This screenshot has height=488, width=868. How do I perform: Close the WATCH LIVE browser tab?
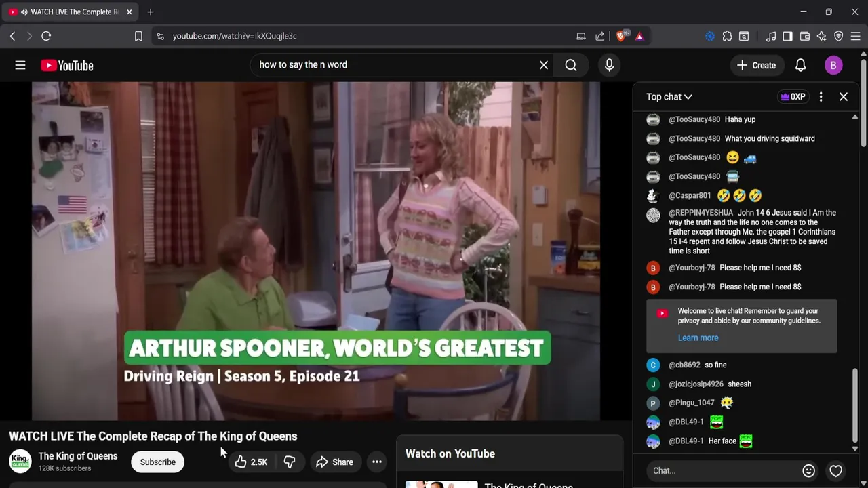(x=130, y=12)
